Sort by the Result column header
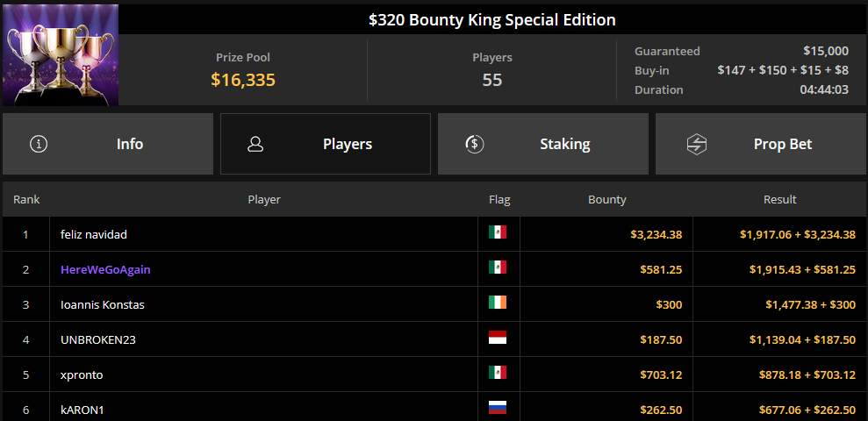This screenshot has width=868, height=421. [780, 200]
